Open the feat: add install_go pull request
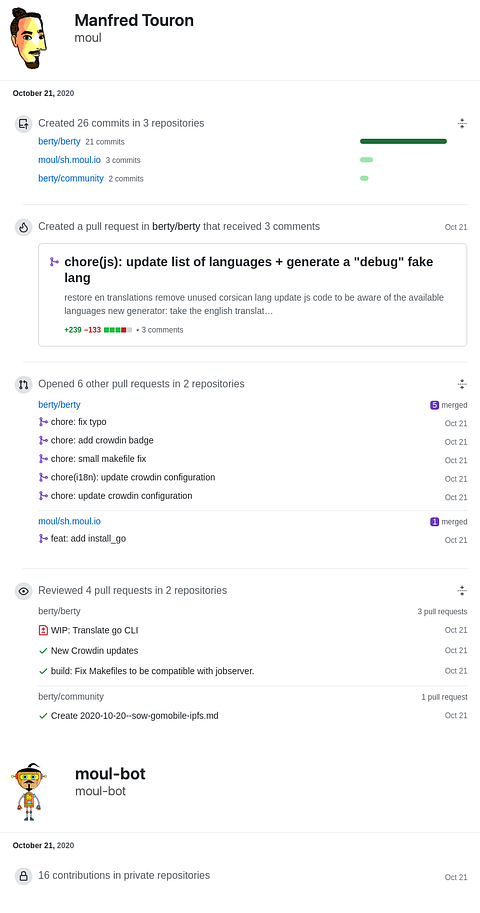 [88, 539]
